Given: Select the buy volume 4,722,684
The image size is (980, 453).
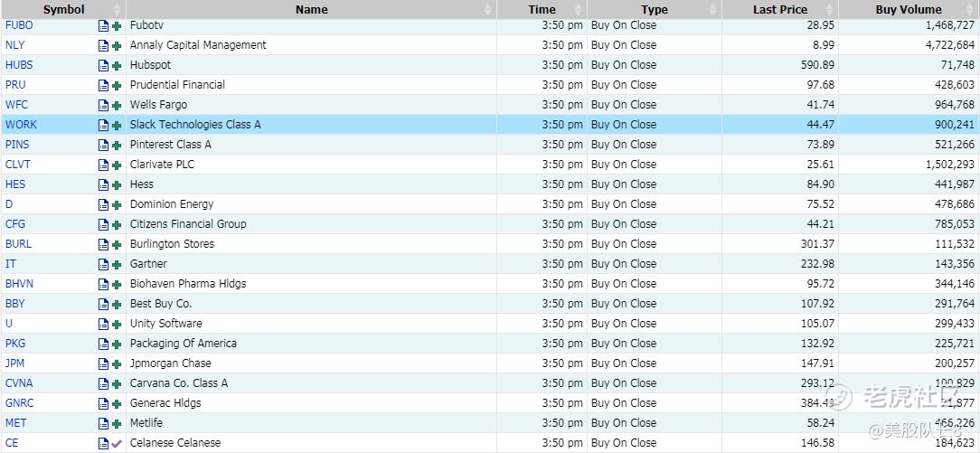Looking at the screenshot, I should coord(951,45).
